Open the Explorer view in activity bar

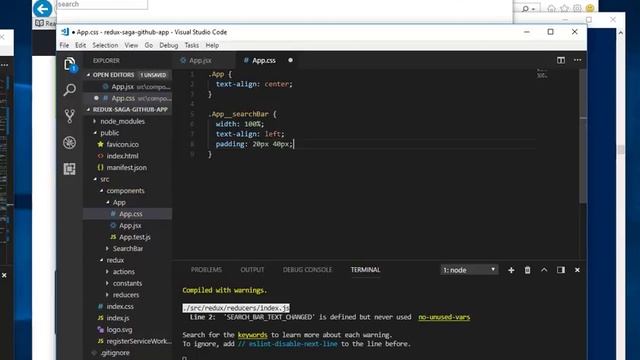pyautogui.click(x=70, y=64)
